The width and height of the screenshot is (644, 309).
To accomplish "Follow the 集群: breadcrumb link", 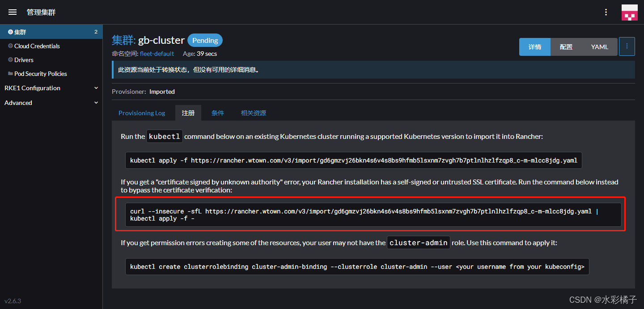I will [x=123, y=40].
